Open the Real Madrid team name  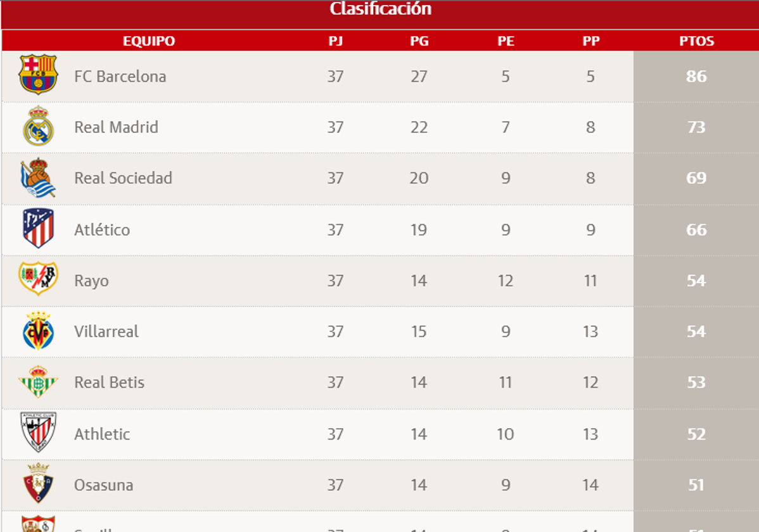point(116,127)
